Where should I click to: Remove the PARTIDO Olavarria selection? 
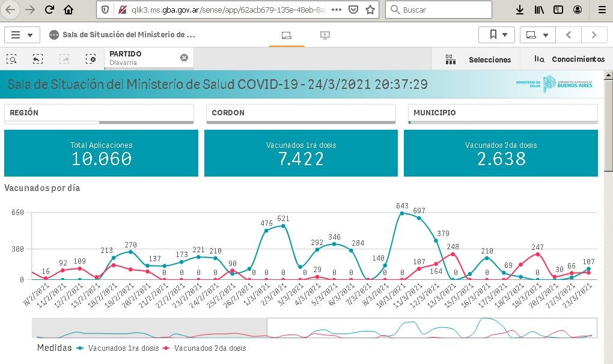184,58
